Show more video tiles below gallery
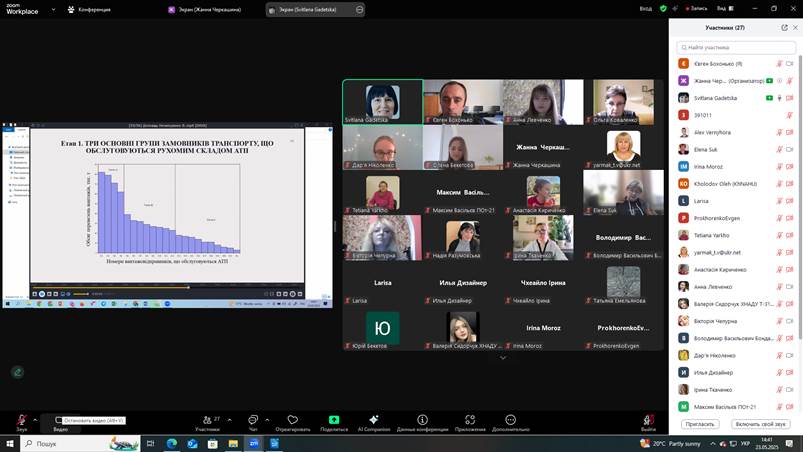 [x=503, y=357]
